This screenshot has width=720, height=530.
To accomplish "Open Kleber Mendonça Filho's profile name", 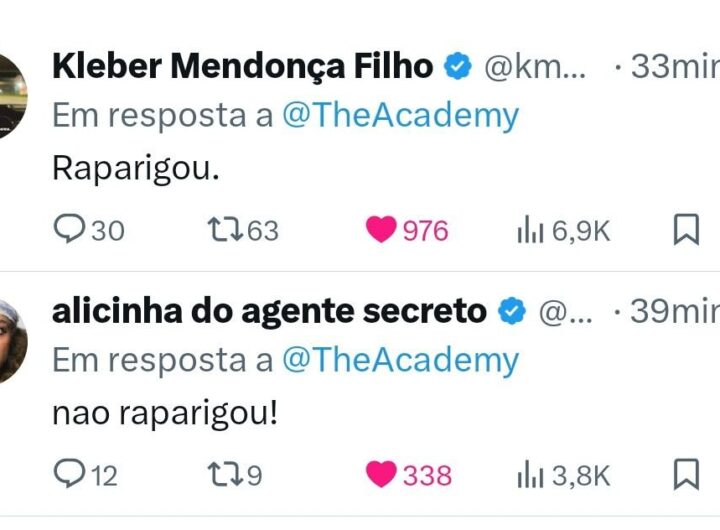I will click(243, 67).
